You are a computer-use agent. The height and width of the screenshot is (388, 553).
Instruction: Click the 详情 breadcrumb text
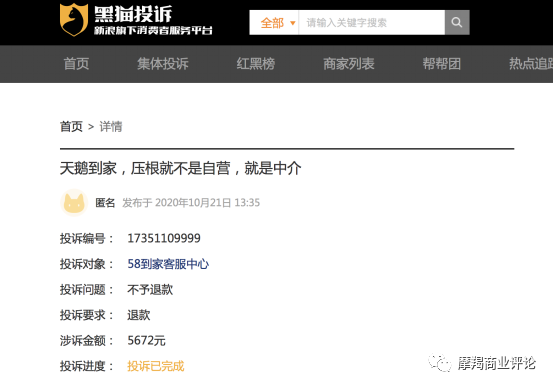(x=111, y=126)
